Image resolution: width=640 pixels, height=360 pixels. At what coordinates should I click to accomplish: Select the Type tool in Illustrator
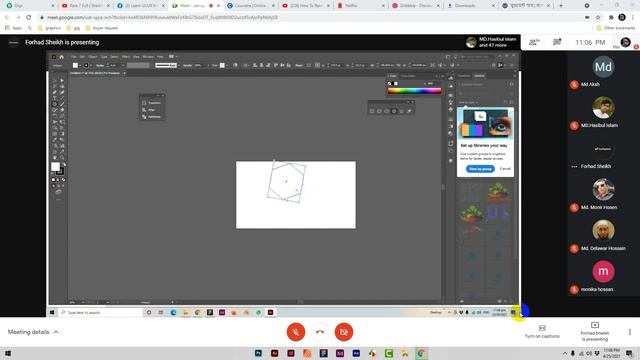[55, 98]
